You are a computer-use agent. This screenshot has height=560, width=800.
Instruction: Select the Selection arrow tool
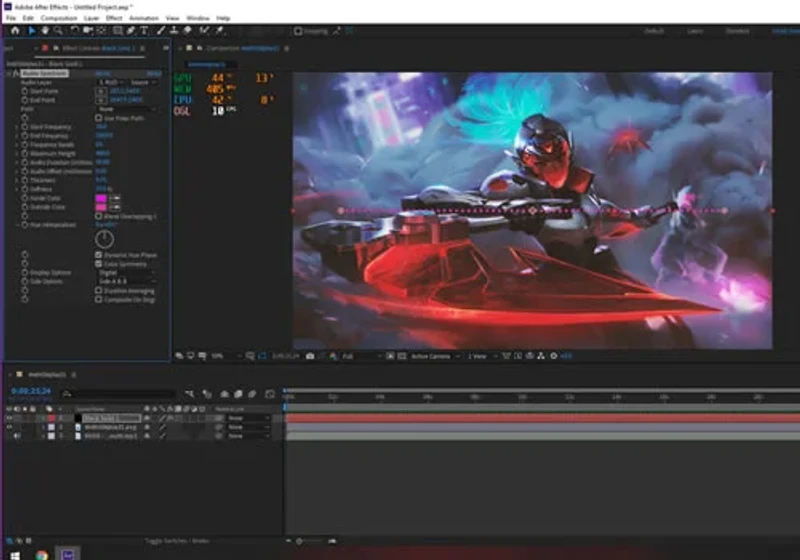point(32,31)
